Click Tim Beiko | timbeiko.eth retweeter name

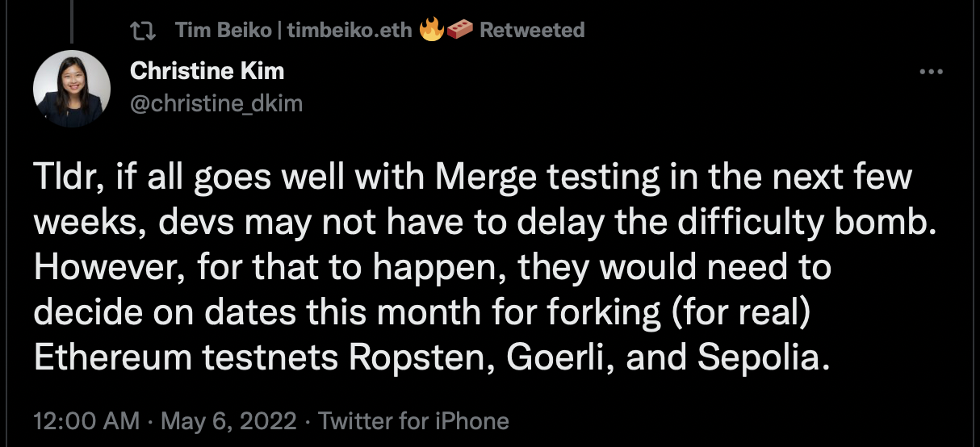pos(293,31)
